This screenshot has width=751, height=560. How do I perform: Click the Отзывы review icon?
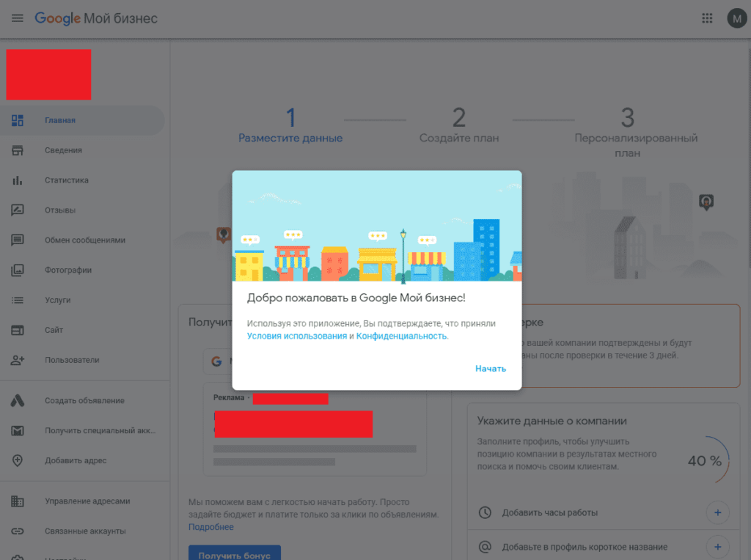pos(18,210)
